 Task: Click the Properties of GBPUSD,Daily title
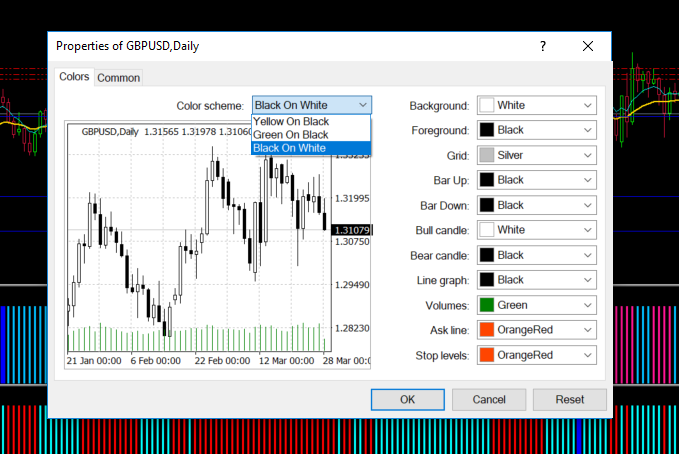click(127, 46)
